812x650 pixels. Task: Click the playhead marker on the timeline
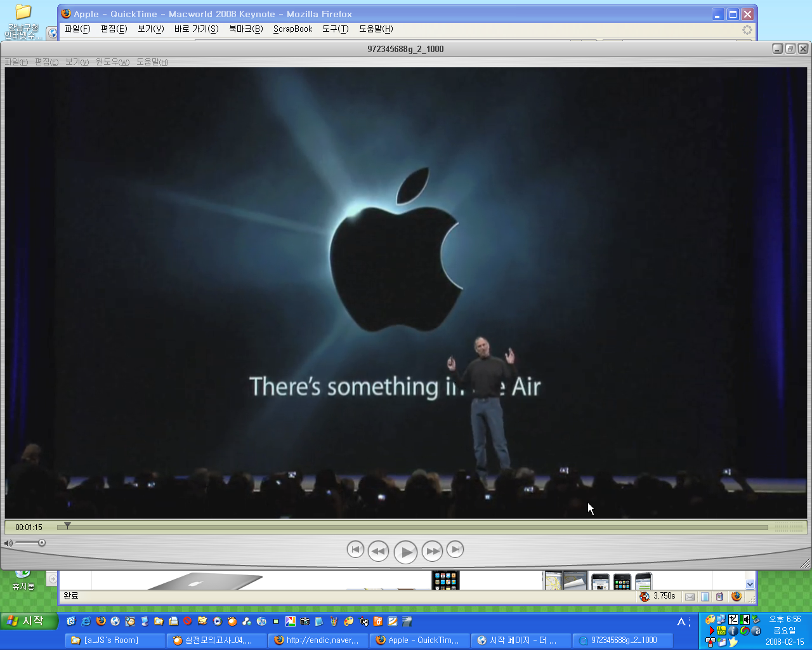(x=67, y=526)
